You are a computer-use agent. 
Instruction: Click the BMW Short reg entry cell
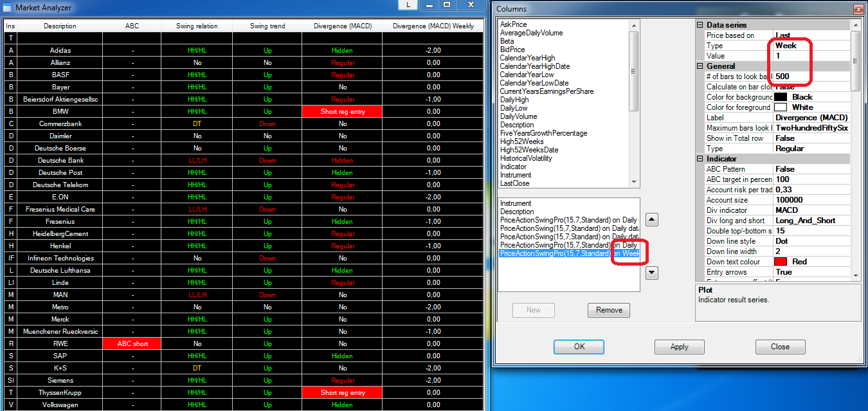342,111
